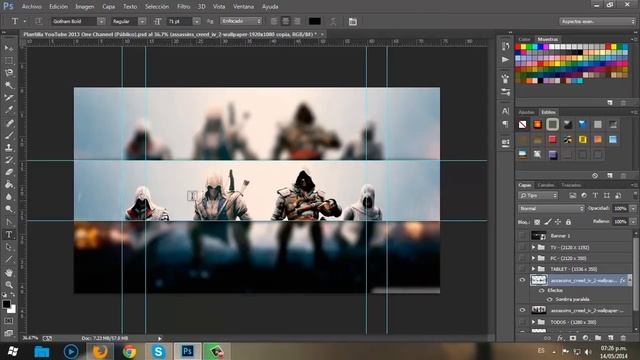The image size is (640, 360).
Task: Expand the TODOS layer group
Action: pos(533,322)
